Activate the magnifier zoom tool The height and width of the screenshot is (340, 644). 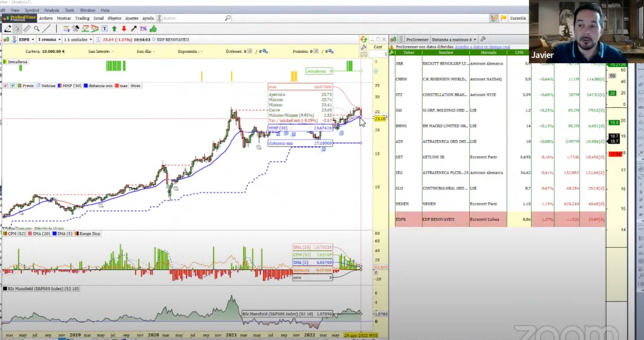pos(36,29)
